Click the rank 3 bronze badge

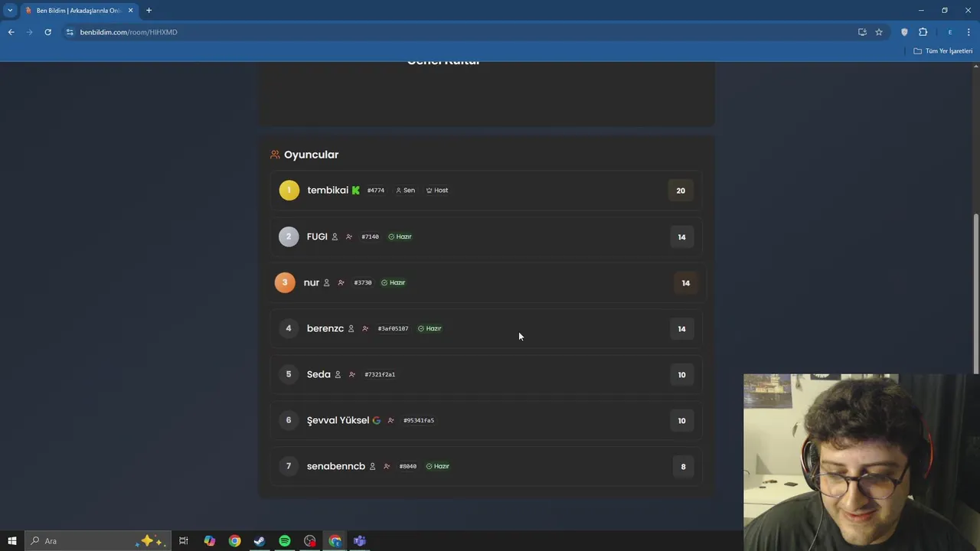(285, 282)
